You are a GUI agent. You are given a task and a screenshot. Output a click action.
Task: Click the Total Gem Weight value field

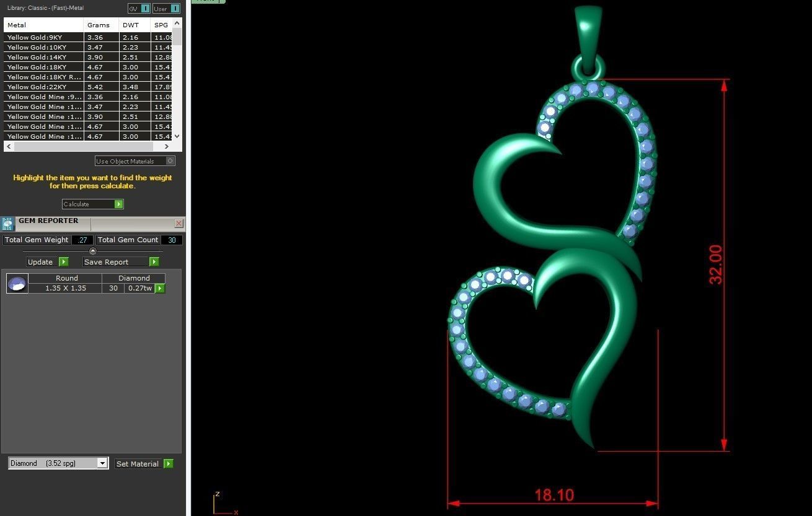pos(82,240)
